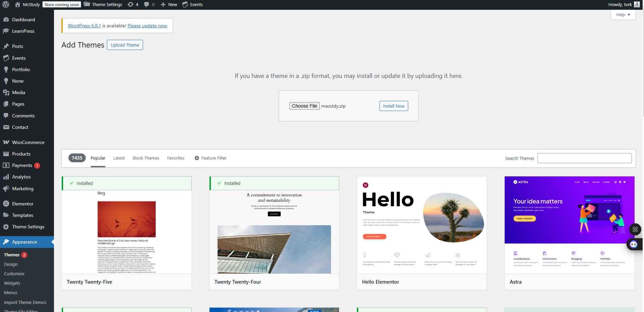Select the Favorites tab
Viewport: 644px width, 312px height.
(176, 158)
